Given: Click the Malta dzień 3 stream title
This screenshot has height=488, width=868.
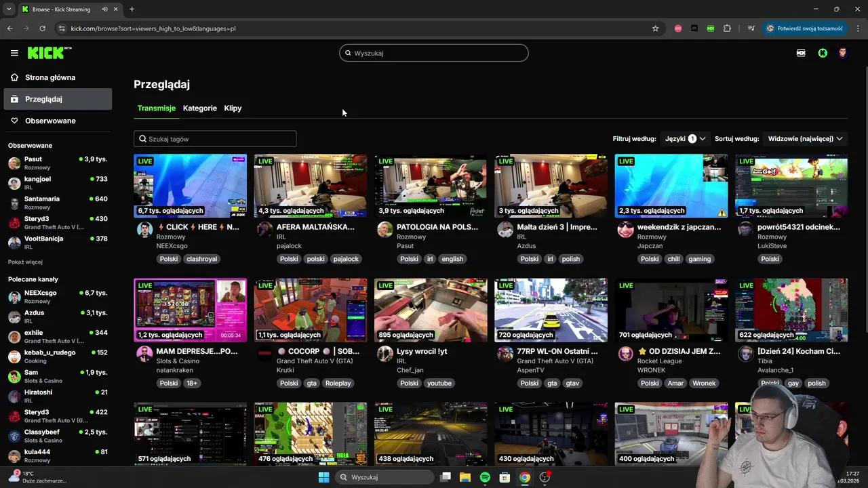Looking at the screenshot, I should [557, 227].
